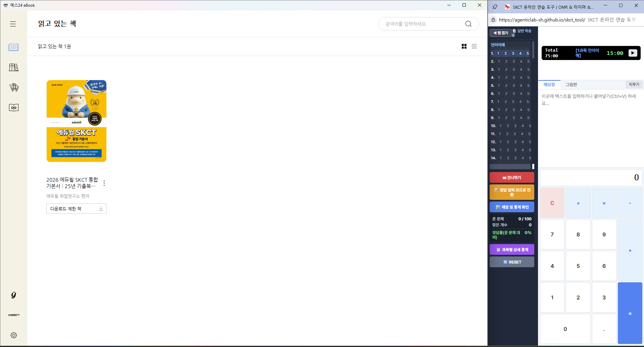Screen dimensions: 644x347
Task: Open the shopping cart store icon
Action: (x=14, y=88)
